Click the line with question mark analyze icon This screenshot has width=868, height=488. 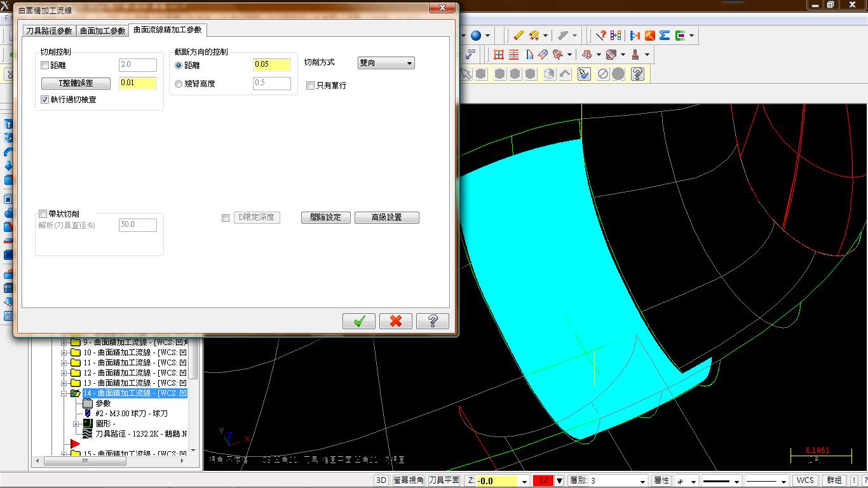pyautogui.click(x=600, y=36)
